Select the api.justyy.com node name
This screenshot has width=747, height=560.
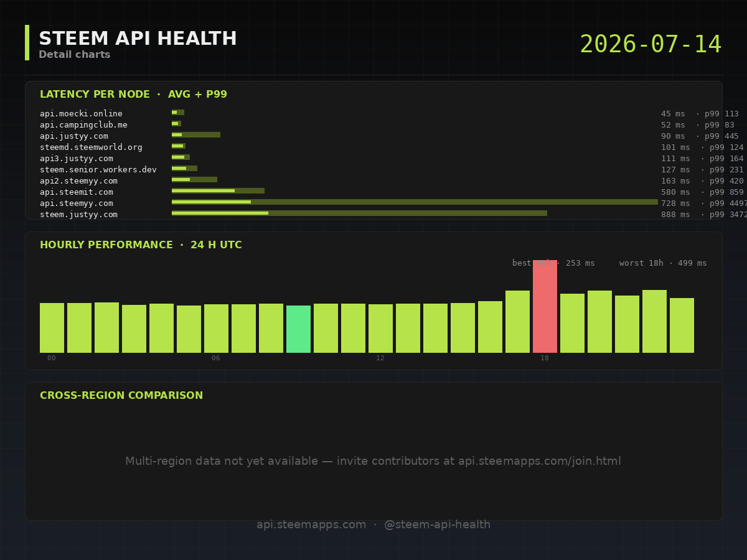click(x=74, y=136)
